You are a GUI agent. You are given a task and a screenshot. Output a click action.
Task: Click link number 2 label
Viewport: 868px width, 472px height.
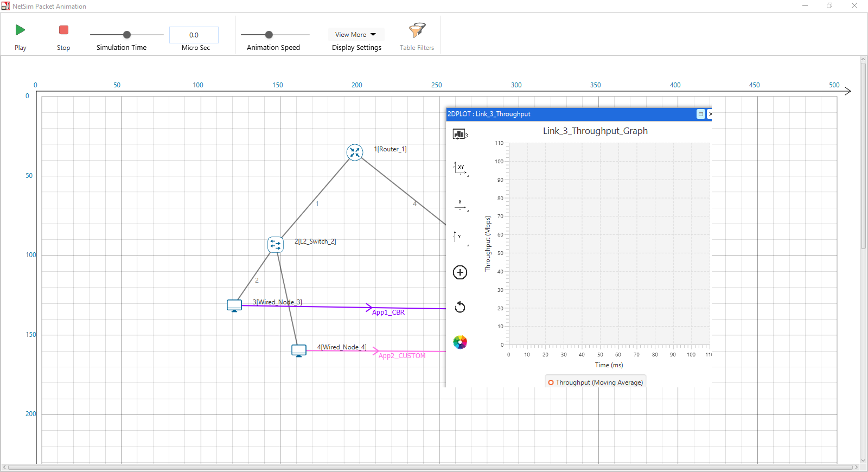coord(257,280)
